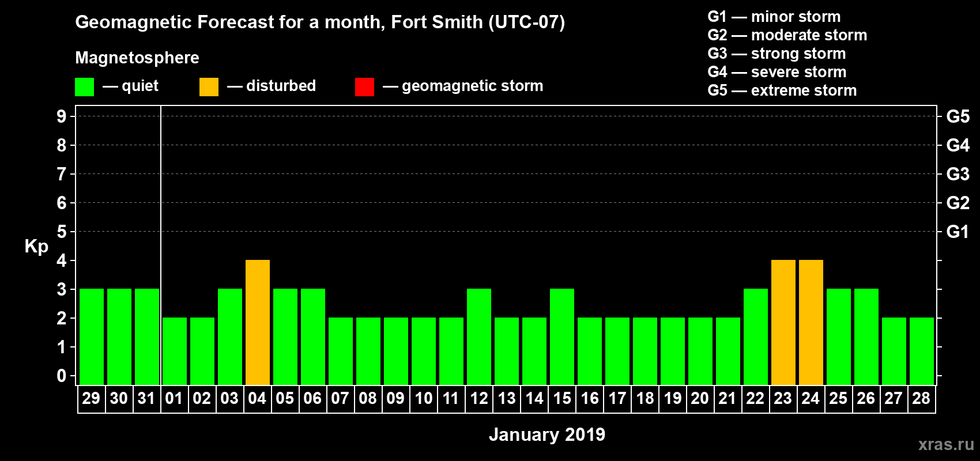Image resolution: width=980 pixels, height=461 pixels.
Task: Click the green bar for December 31
Action: pyautogui.click(x=147, y=337)
